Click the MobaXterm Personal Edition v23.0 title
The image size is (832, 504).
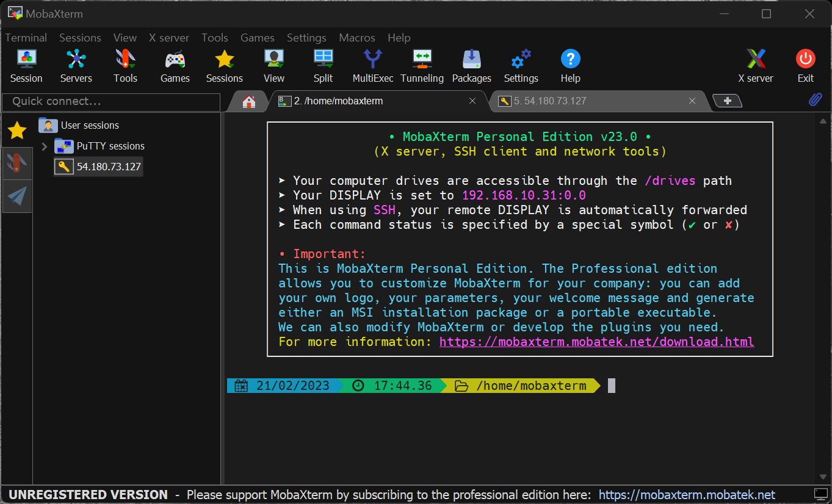pyautogui.click(x=520, y=137)
